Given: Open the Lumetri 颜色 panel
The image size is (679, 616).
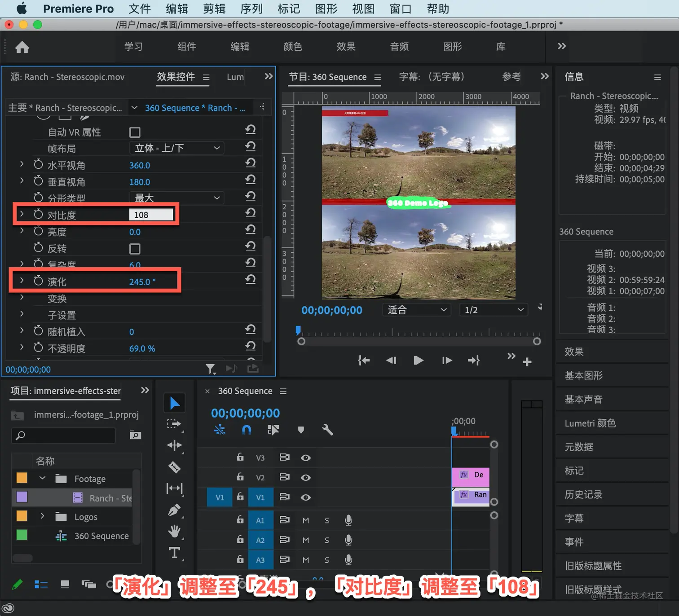Looking at the screenshot, I should [x=590, y=423].
